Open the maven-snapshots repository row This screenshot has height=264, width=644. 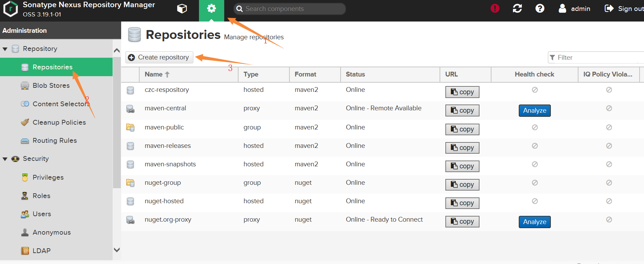(382, 166)
